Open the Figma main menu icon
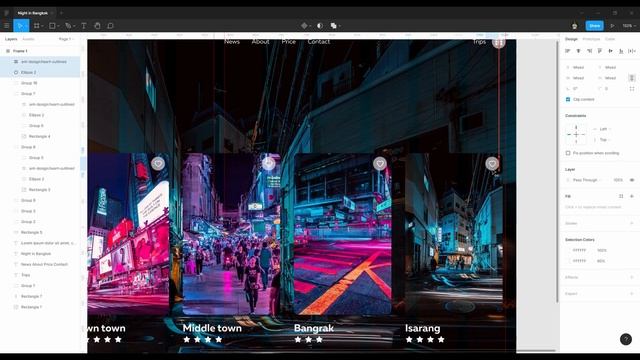Screen dimensions: 640x360 (7, 26)
